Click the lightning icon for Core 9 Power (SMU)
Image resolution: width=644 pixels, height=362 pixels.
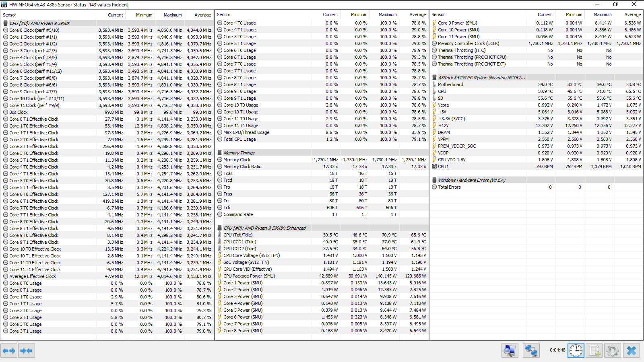(x=434, y=23)
